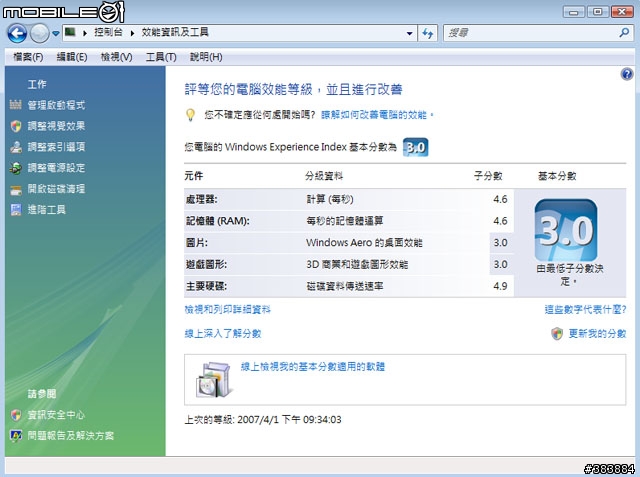The height and width of the screenshot is (477, 640).
Task: Click the 上次的等級 date text
Action: [263, 419]
